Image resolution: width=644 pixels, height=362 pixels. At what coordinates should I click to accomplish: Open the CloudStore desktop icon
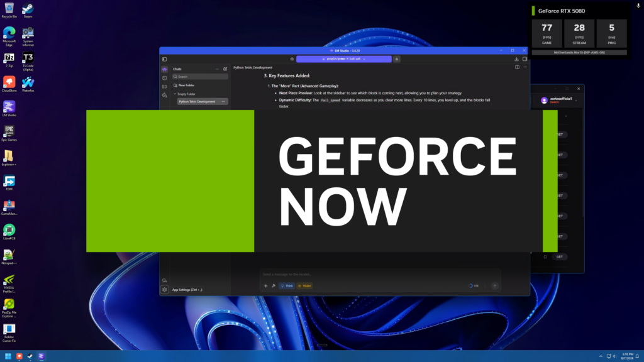9,85
